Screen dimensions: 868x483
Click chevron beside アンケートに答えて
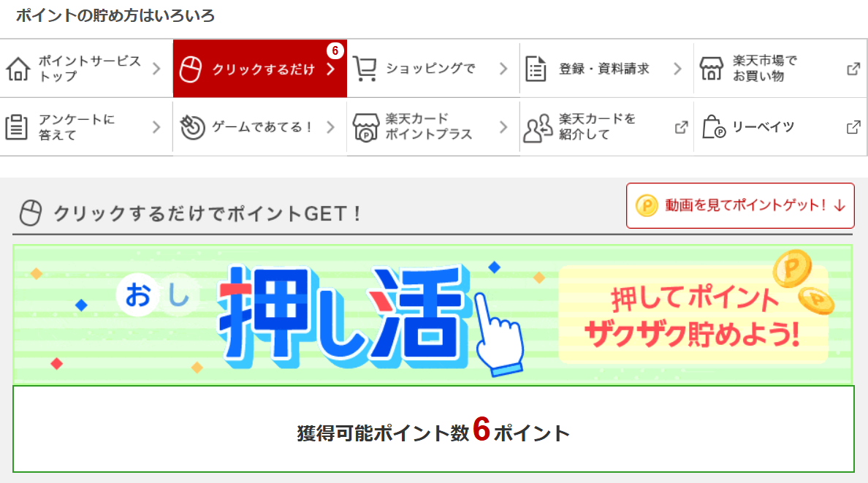(x=156, y=127)
